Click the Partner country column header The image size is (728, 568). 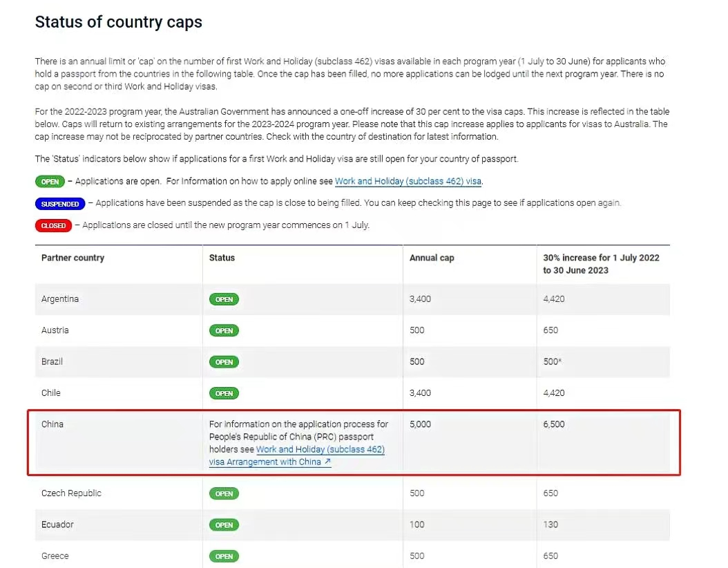pos(73,258)
